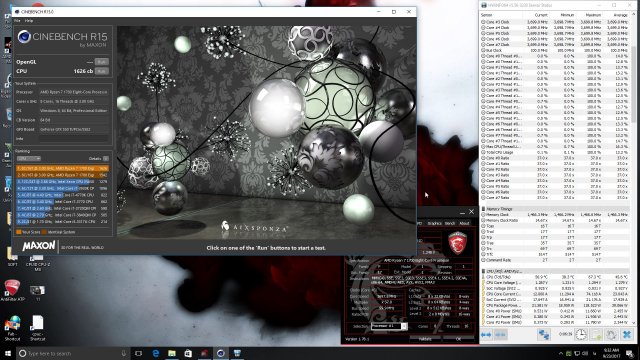Click the Cinebench R15 logo icon
This screenshot has height=360, width=640.
pyautogui.click(x=24, y=37)
